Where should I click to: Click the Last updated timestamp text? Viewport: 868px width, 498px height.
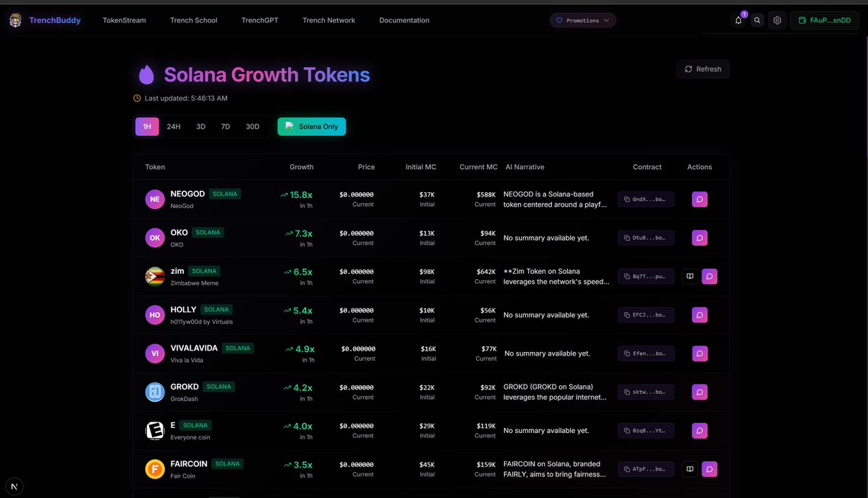point(186,98)
